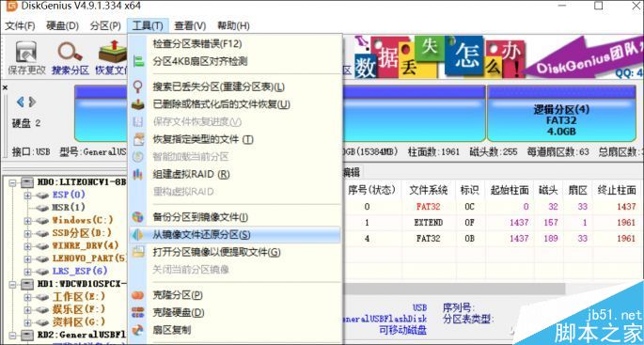Click the 起始柱面 column header
The height and width of the screenshot is (345, 644).
click(x=509, y=190)
